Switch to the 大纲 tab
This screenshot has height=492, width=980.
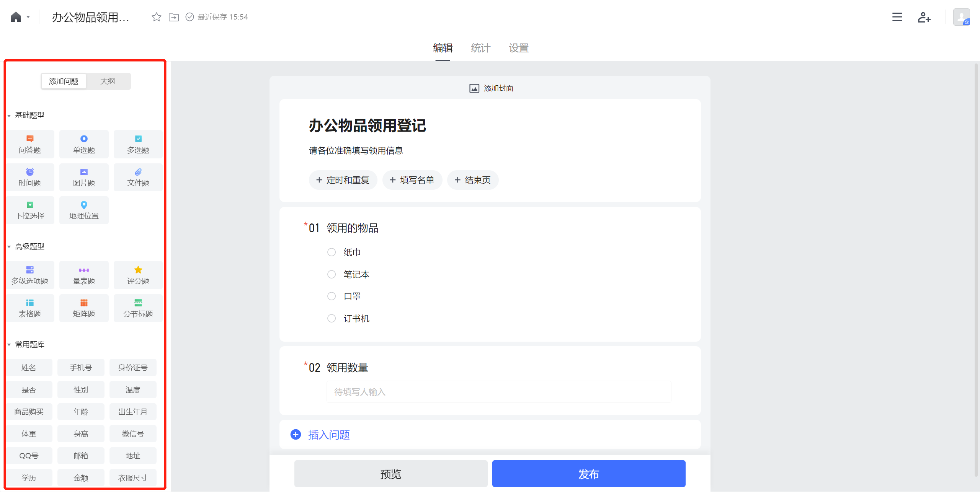point(108,81)
